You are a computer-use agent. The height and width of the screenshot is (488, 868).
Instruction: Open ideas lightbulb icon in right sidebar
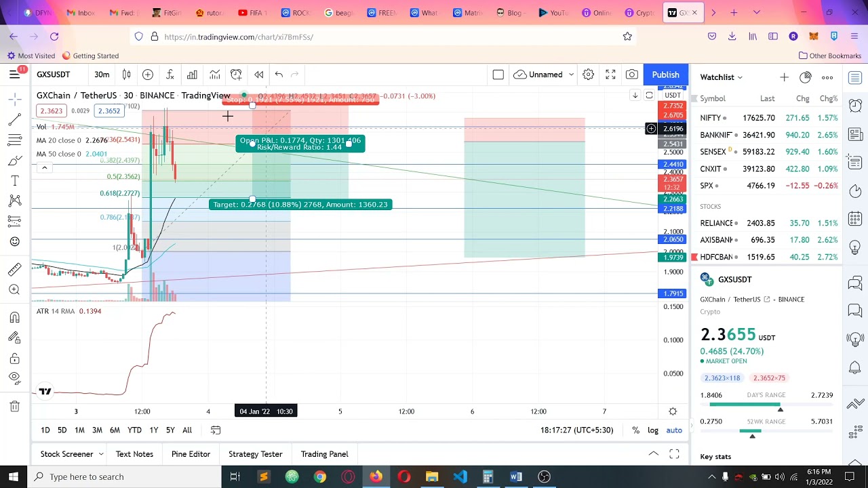tap(855, 247)
